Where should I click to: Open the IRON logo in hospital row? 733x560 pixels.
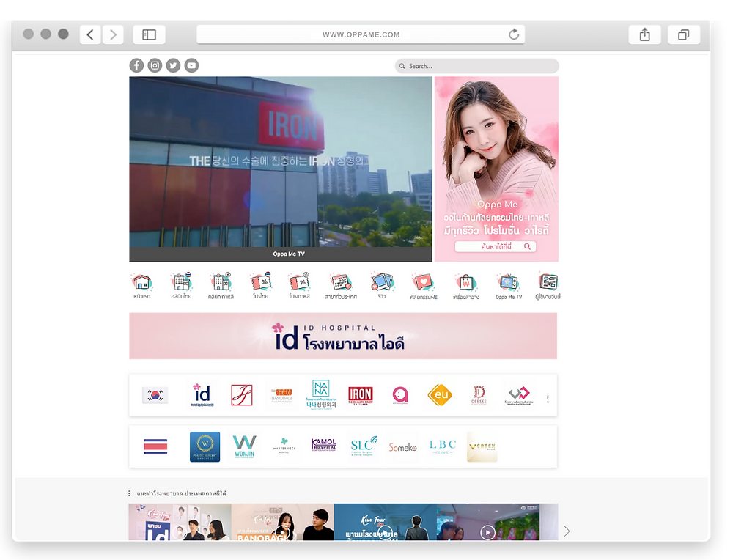[361, 396]
